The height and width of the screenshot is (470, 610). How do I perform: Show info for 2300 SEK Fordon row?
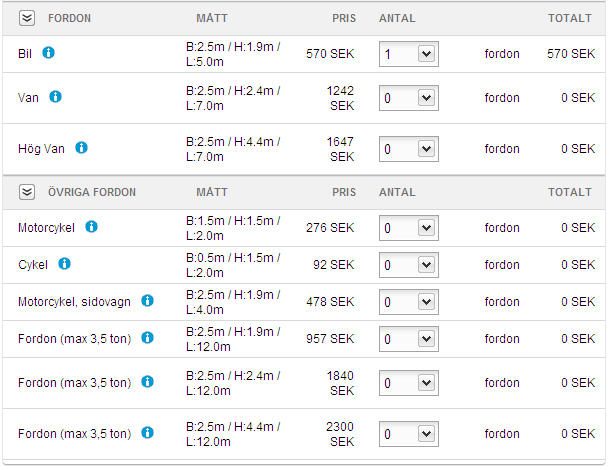pos(147,432)
